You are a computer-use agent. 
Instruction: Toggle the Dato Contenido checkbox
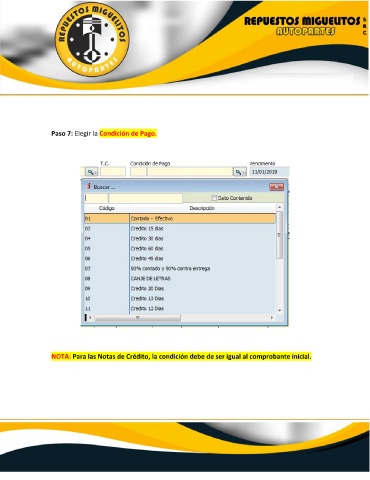pos(214,198)
